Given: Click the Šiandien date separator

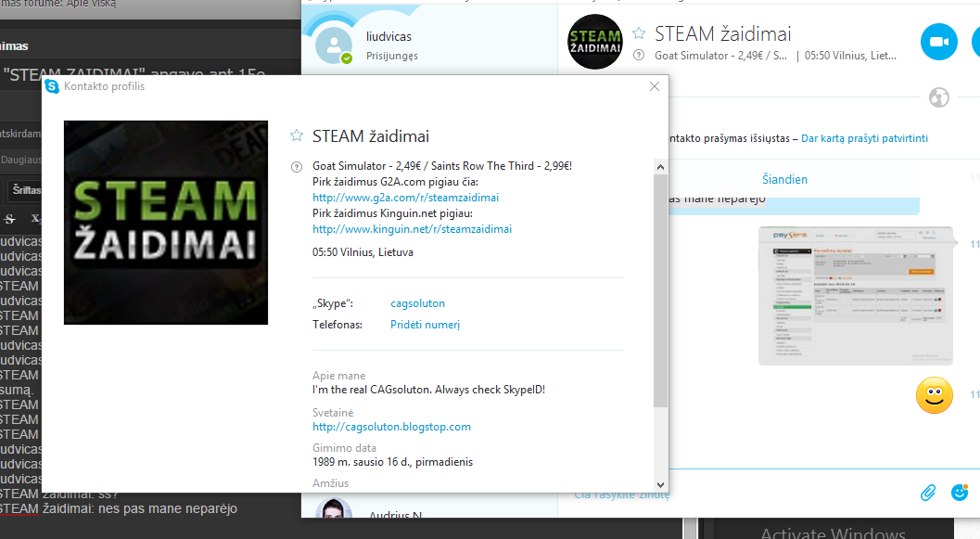Looking at the screenshot, I should 784,179.
